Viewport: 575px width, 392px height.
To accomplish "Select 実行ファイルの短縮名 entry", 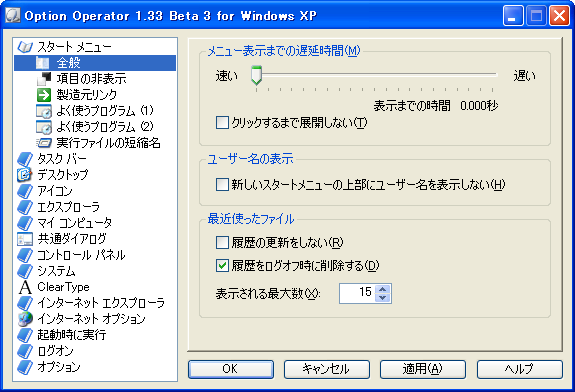I will click(x=109, y=143).
